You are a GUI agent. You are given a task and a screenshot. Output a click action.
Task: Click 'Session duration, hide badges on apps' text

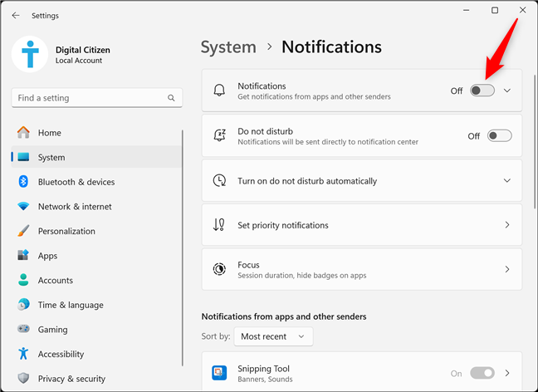coord(302,275)
